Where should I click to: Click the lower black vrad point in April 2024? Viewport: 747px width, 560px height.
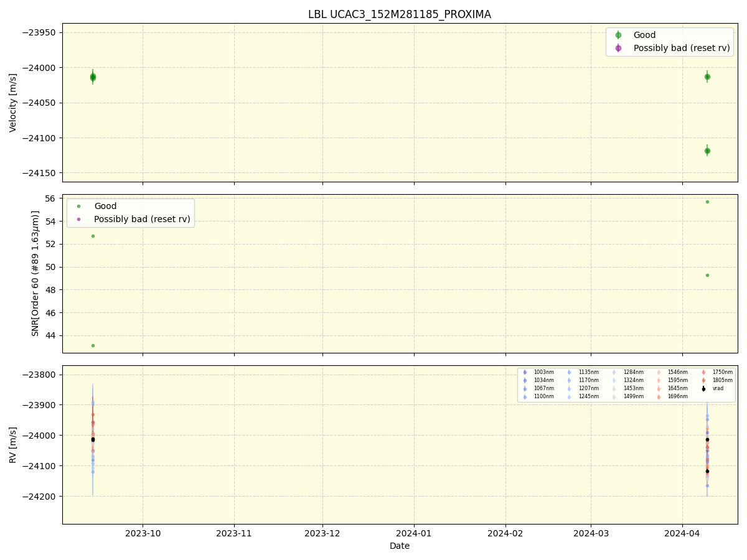point(707,471)
